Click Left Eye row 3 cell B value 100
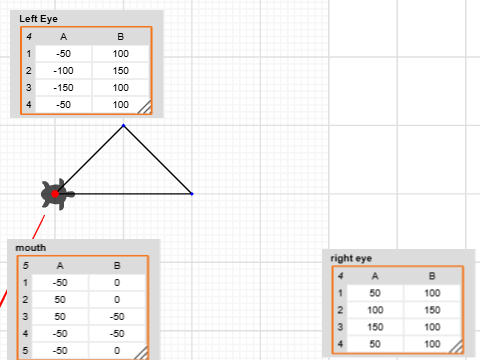The width and height of the screenshot is (480, 360). (x=121, y=88)
